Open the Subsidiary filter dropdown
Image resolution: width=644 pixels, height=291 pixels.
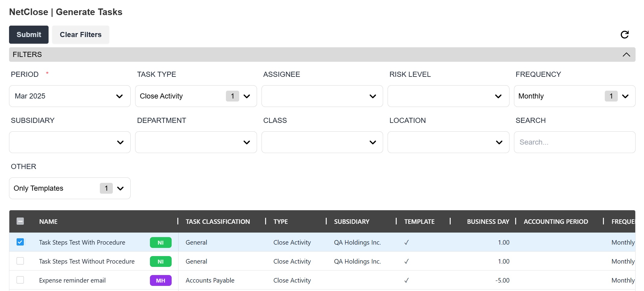tap(70, 142)
